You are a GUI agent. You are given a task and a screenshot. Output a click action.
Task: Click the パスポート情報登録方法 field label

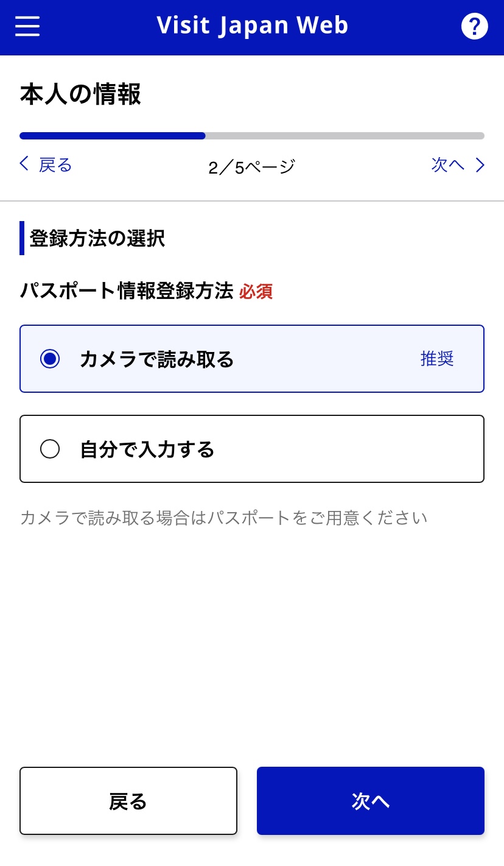point(127,291)
